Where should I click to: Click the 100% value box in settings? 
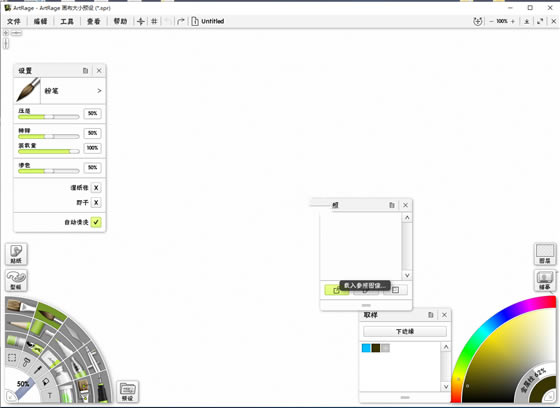coord(92,148)
